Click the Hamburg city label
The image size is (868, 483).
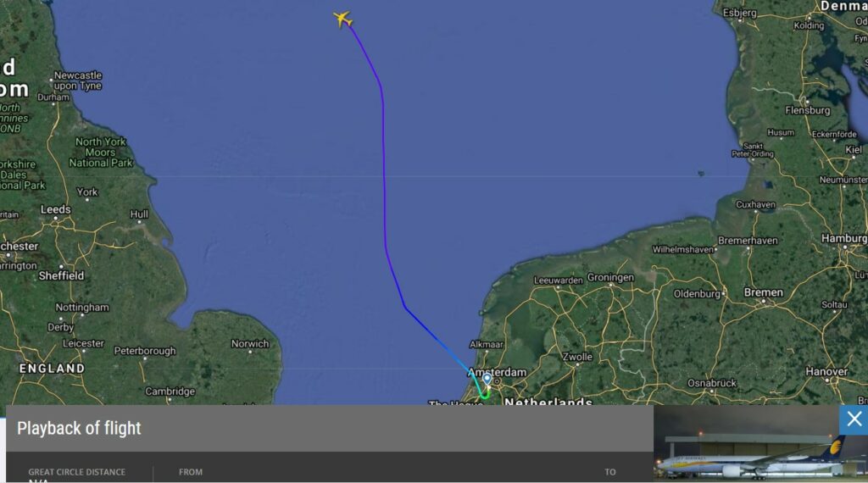844,238
